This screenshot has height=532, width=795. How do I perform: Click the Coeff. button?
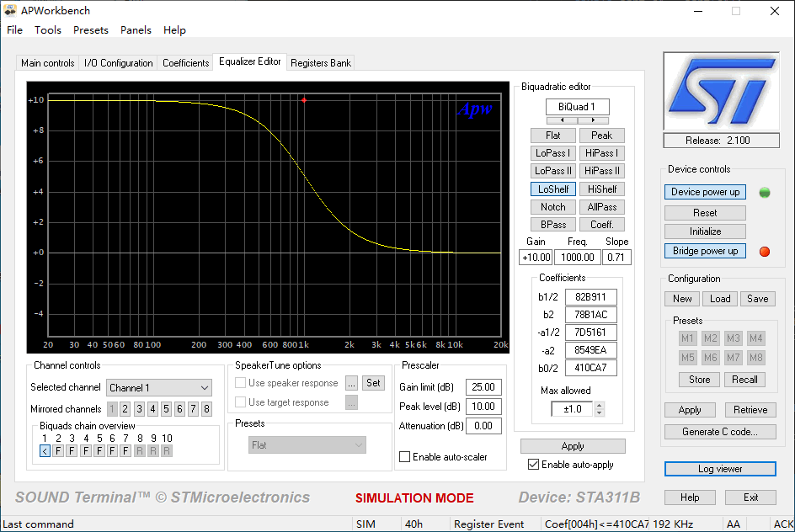pyautogui.click(x=602, y=225)
